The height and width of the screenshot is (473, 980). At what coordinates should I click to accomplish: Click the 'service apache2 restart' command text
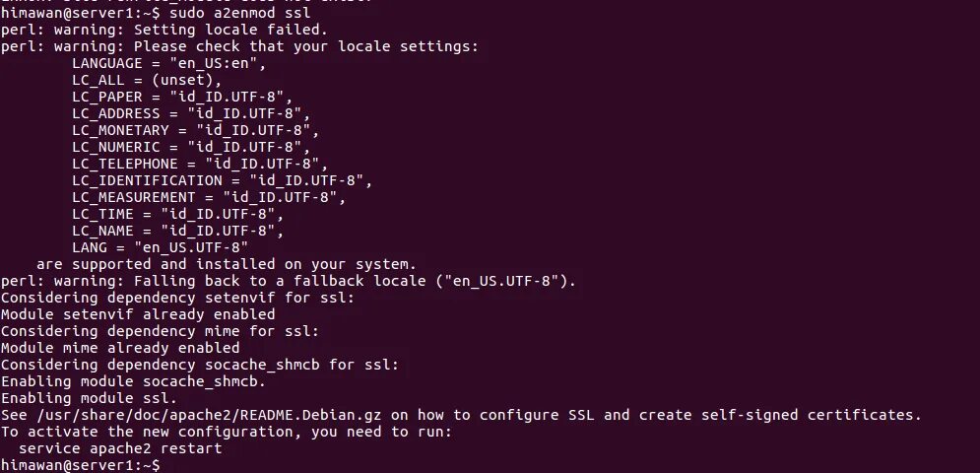click(x=120, y=448)
